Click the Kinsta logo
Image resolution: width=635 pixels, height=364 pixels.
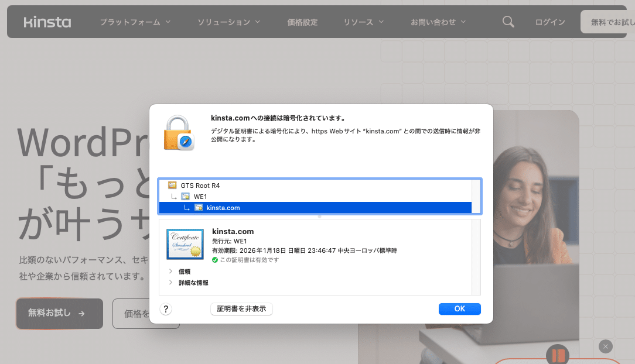47,22
